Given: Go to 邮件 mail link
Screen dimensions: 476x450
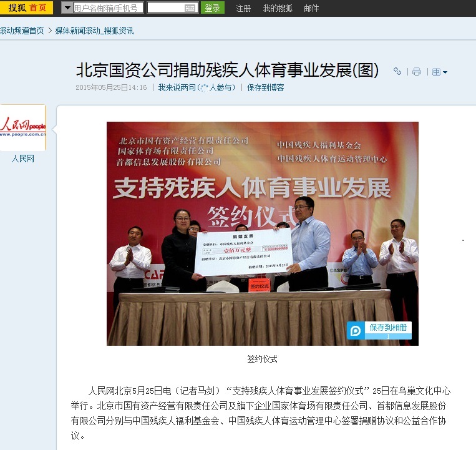Looking at the screenshot, I should (311, 8).
